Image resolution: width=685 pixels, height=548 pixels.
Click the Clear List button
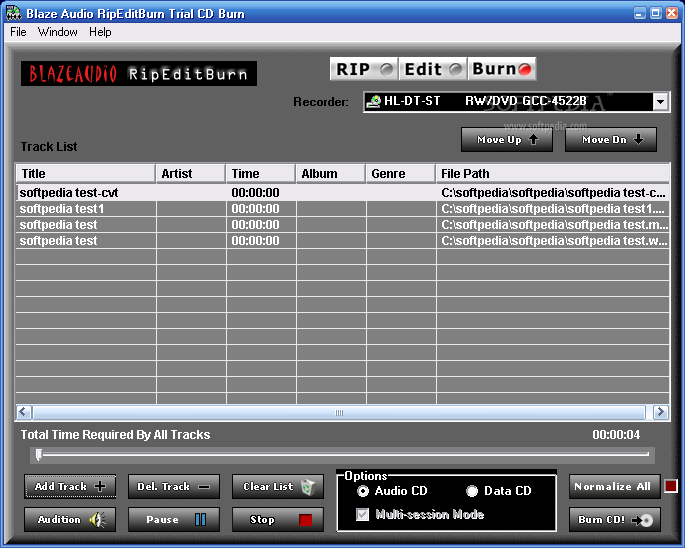tap(278, 486)
